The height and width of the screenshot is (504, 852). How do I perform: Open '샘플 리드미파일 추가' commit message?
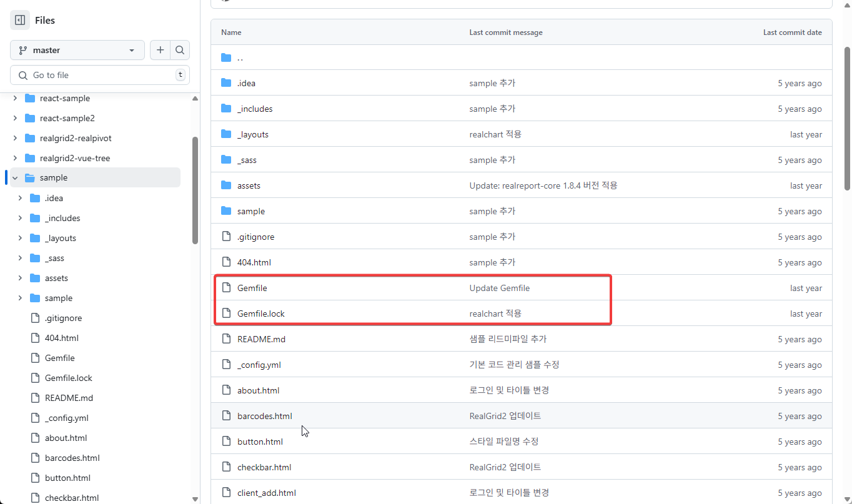pyautogui.click(x=508, y=339)
